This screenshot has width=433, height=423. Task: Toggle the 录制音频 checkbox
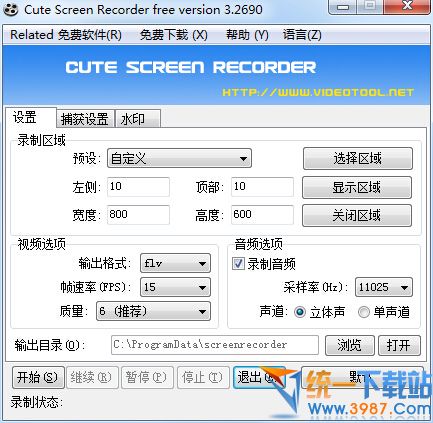click(238, 264)
